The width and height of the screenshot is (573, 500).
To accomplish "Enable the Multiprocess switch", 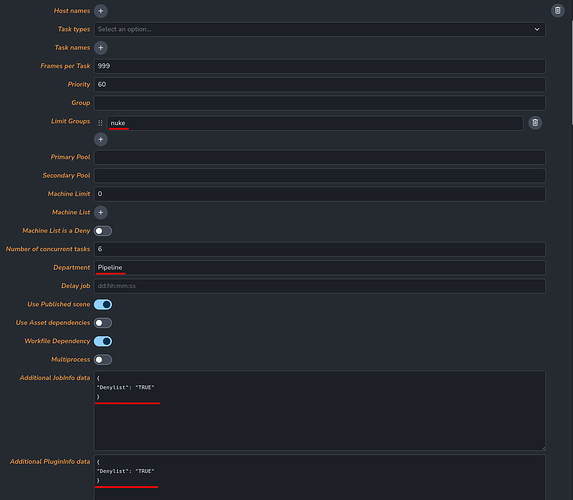I will (103, 360).
